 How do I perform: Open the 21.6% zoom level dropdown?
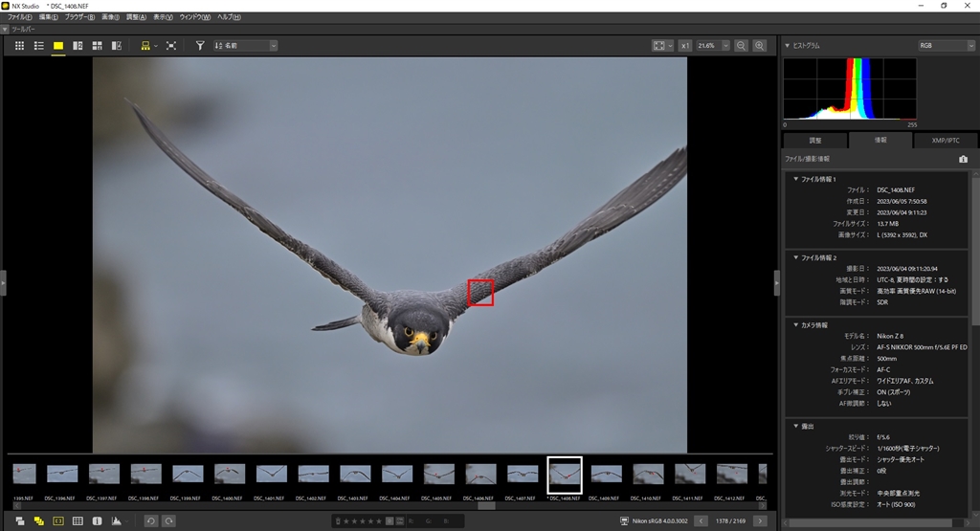pos(712,45)
